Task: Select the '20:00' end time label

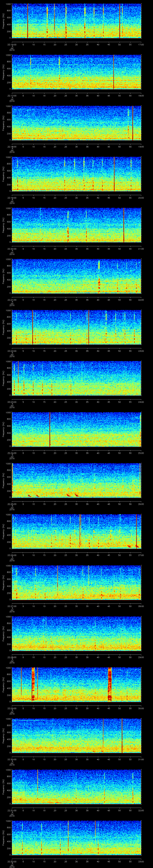Action: (141, 198)
